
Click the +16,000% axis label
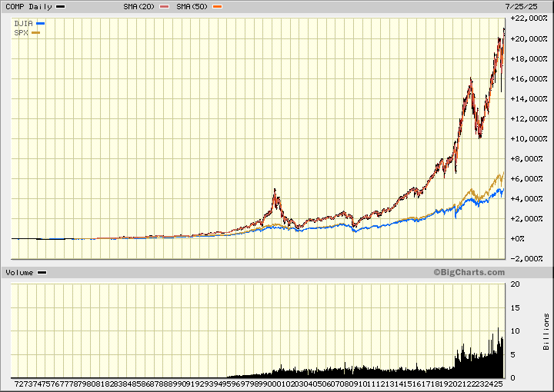tap(529, 78)
